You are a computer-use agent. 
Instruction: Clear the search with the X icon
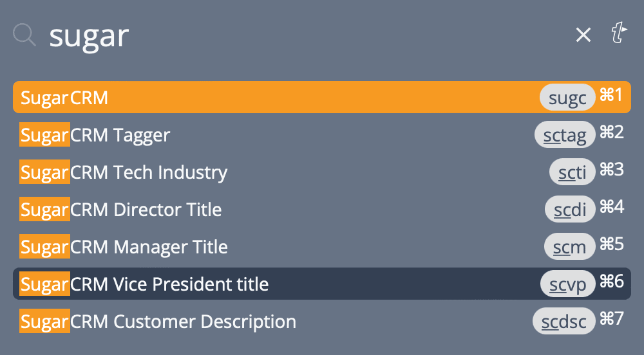[x=583, y=35]
